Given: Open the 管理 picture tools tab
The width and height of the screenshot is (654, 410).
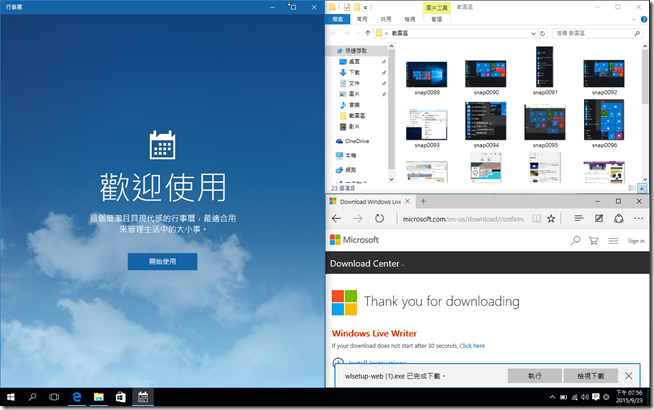Looking at the screenshot, I should pos(437,19).
